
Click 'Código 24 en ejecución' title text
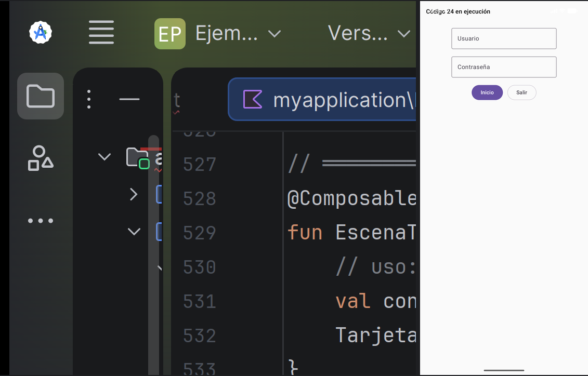458,11
